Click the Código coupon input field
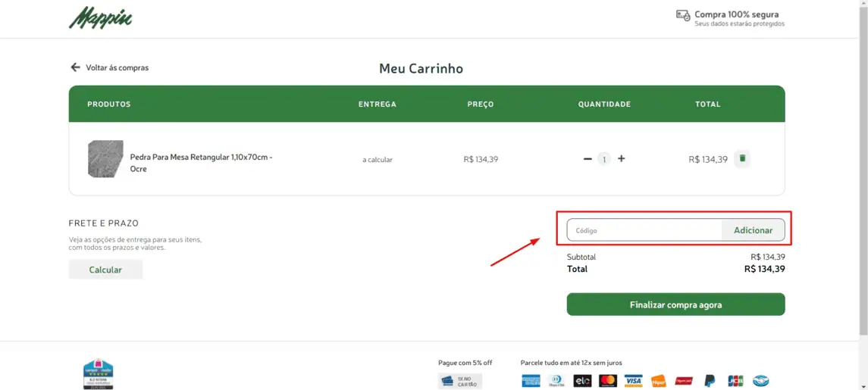 coord(644,230)
